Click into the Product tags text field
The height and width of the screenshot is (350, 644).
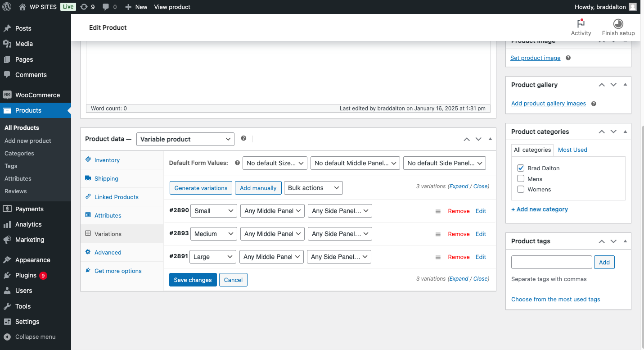(x=551, y=262)
